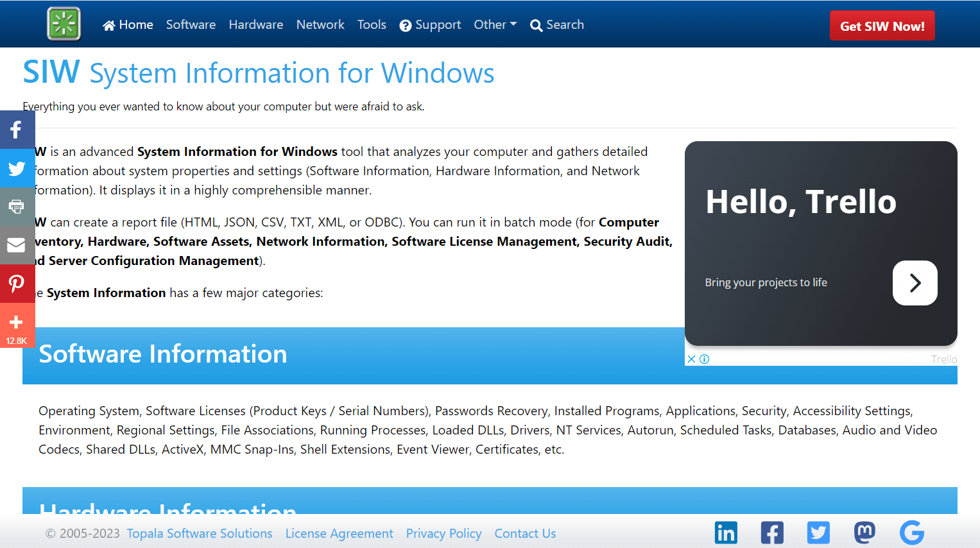Share on Facebook via sidebar icon

click(17, 130)
